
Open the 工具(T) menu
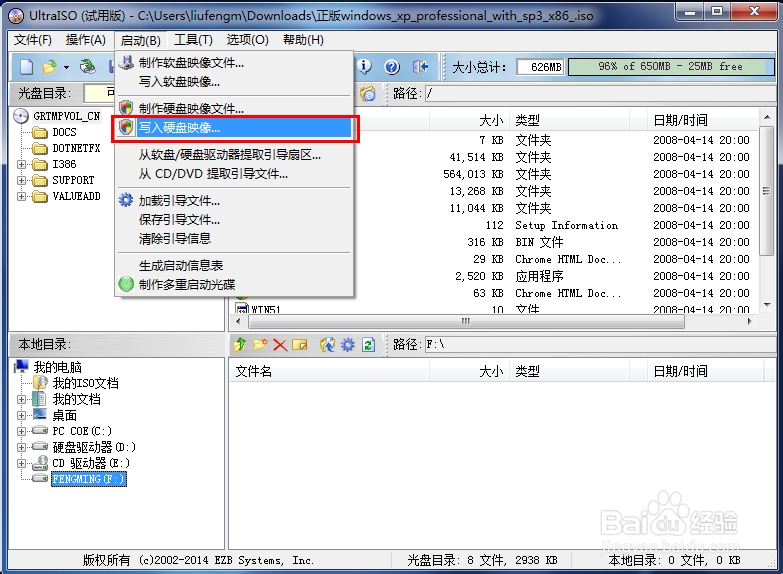click(x=193, y=40)
